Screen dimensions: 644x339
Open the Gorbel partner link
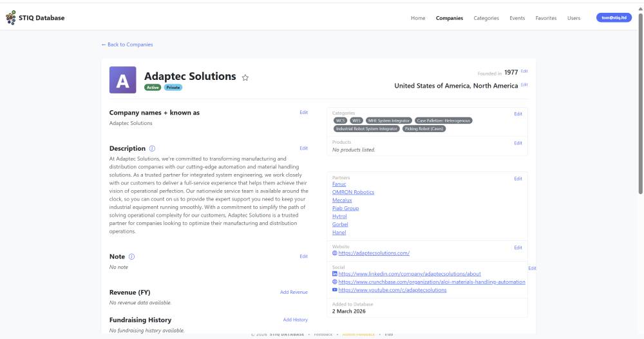340,224
